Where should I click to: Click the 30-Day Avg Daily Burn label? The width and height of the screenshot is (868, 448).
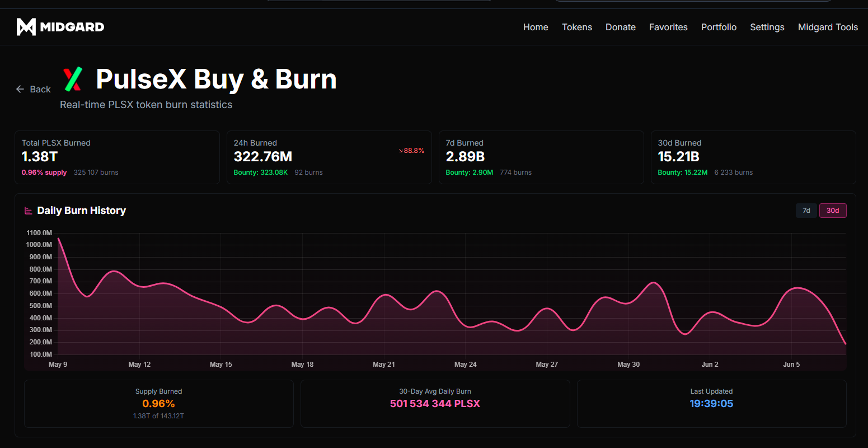[435, 391]
